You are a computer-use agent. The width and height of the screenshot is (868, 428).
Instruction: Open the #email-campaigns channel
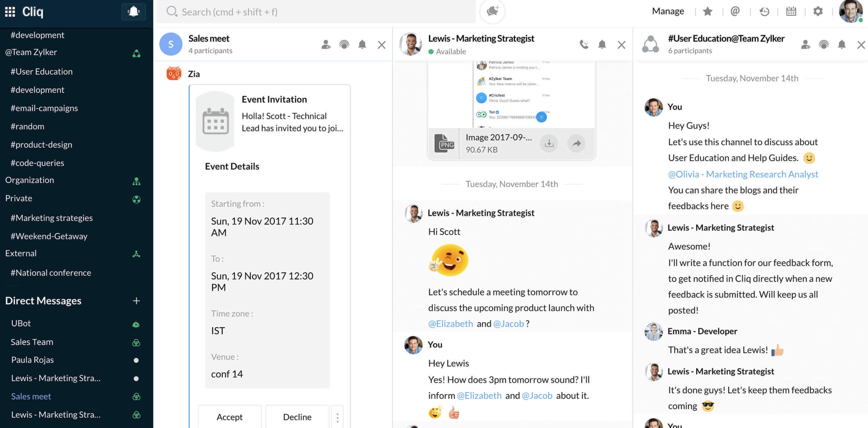pos(44,108)
